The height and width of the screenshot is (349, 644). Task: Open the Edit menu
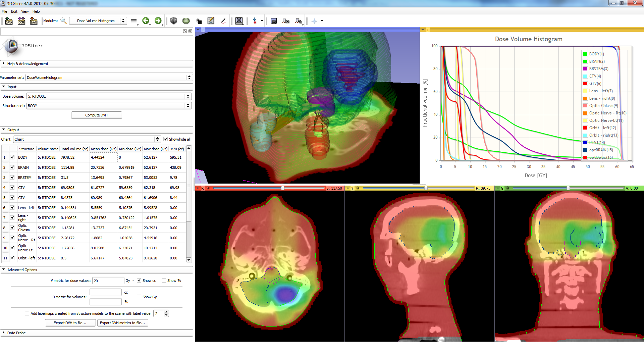14,11
